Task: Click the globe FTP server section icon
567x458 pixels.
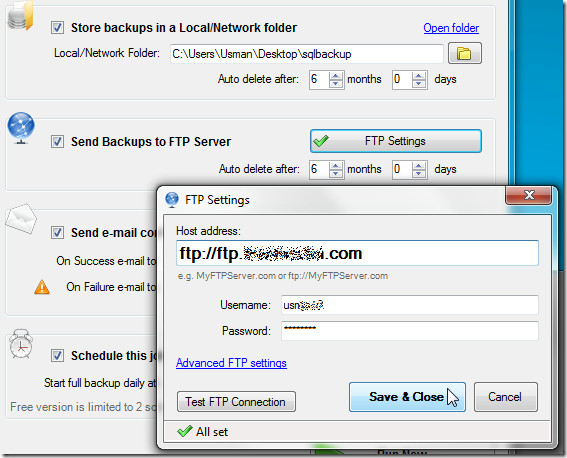Action: pyautogui.click(x=21, y=128)
